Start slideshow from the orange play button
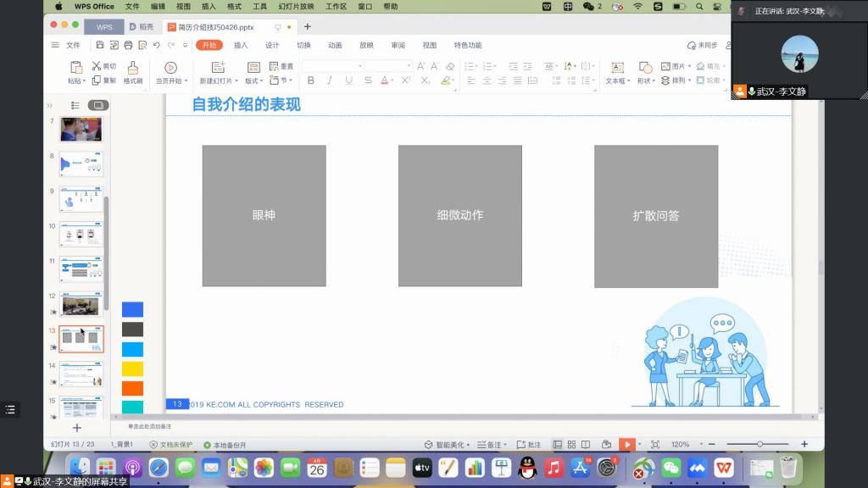The image size is (868, 488). click(x=626, y=444)
